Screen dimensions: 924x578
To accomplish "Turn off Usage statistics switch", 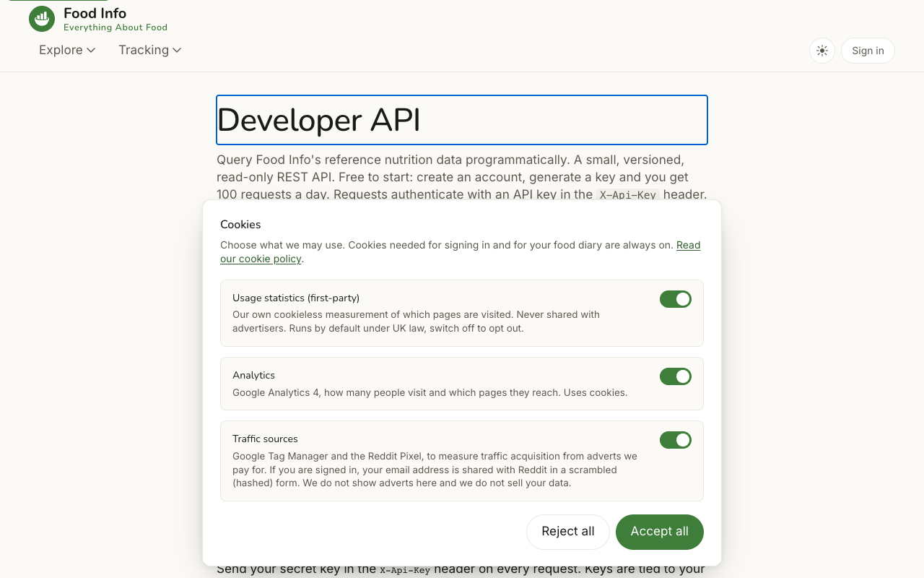I will [x=676, y=299].
